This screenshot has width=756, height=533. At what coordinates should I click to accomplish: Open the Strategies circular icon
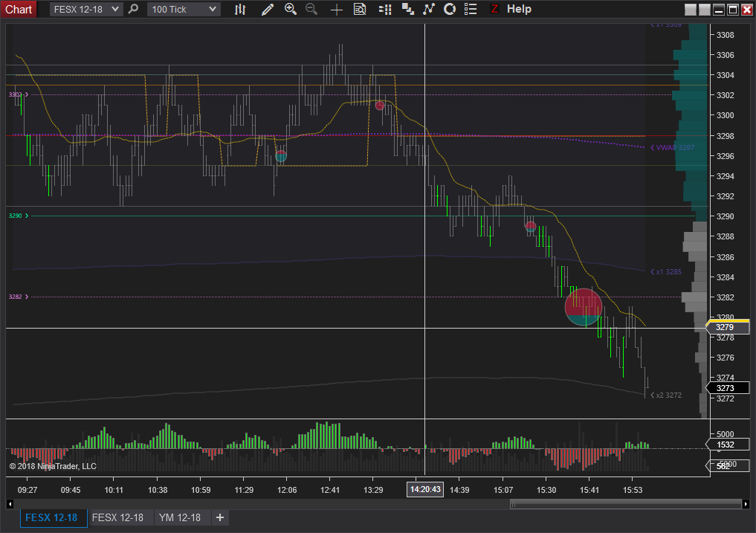point(449,9)
